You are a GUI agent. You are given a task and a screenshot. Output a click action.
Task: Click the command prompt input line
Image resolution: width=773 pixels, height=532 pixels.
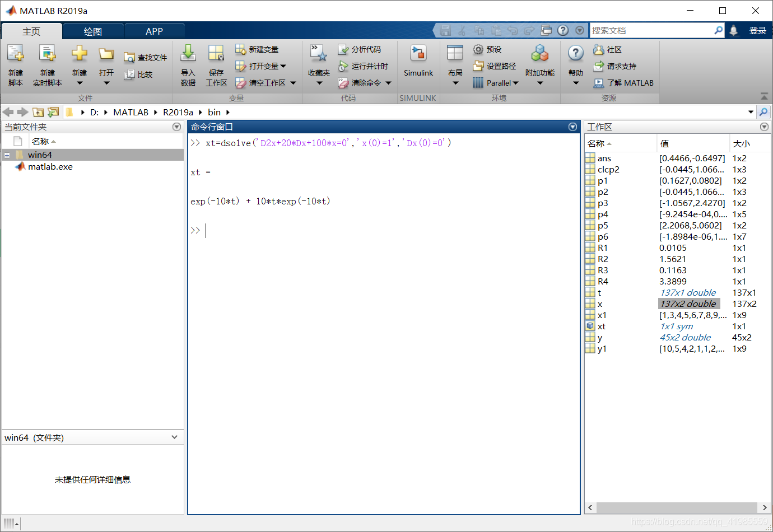pos(384,230)
